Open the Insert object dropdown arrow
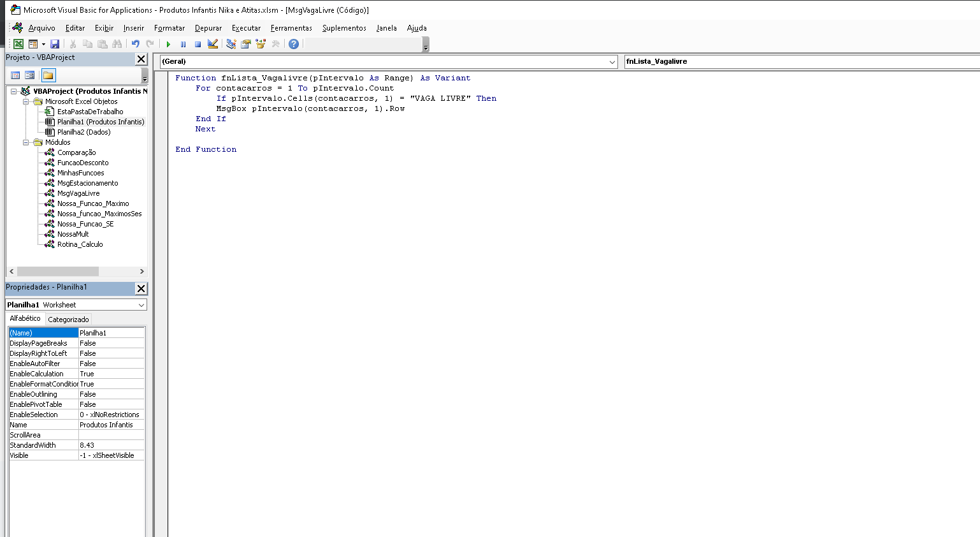The width and height of the screenshot is (980, 537). [43, 44]
